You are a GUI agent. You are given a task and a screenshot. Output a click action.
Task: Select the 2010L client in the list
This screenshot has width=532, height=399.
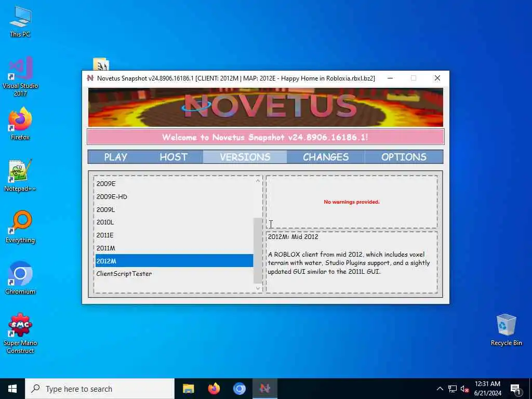[174, 222]
